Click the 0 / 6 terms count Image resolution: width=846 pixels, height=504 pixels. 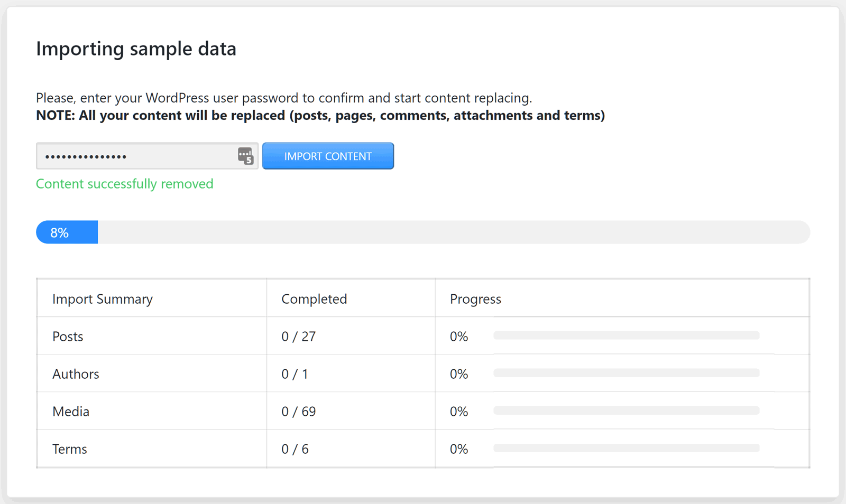[x=295, y=449]
